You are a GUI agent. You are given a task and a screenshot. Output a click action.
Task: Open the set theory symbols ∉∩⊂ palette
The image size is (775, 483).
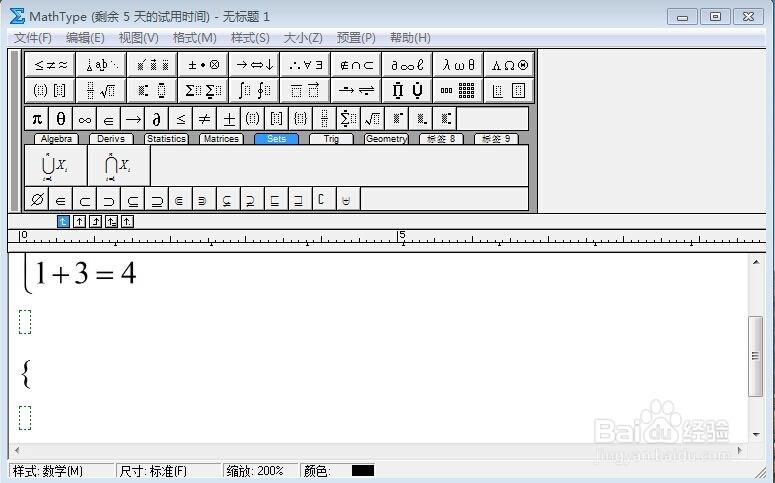(x=356, y=65)
